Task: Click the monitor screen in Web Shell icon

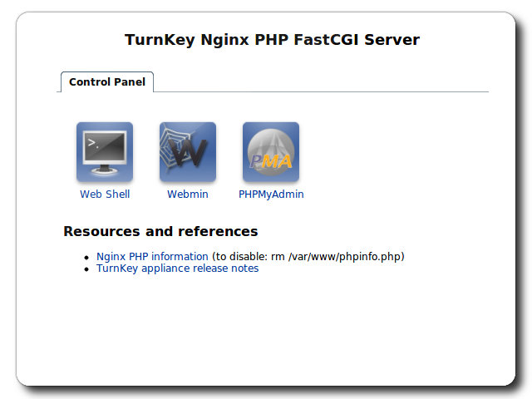Action: [105, 149]
